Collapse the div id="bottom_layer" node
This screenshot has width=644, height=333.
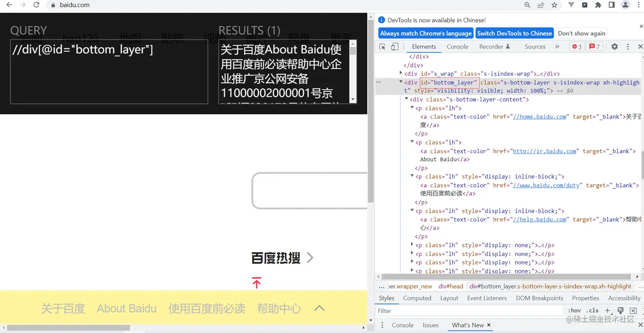pos(401,81)
